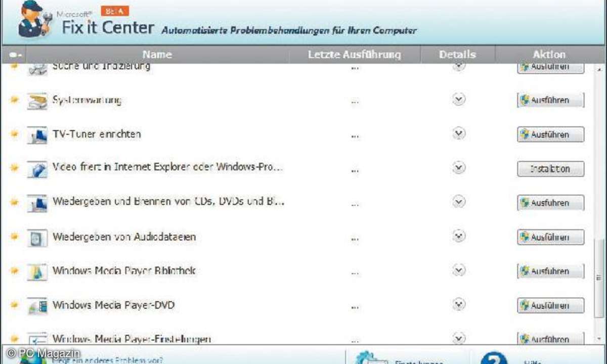
Task: Expand details for Windows Media Player-Einstellungen
Action: click(x=459, y=338)
